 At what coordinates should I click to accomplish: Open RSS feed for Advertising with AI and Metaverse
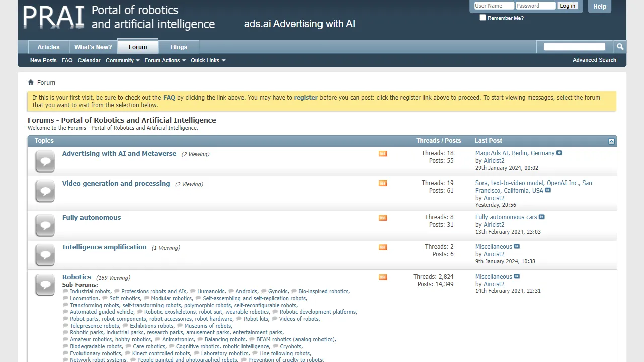[383, 153]
